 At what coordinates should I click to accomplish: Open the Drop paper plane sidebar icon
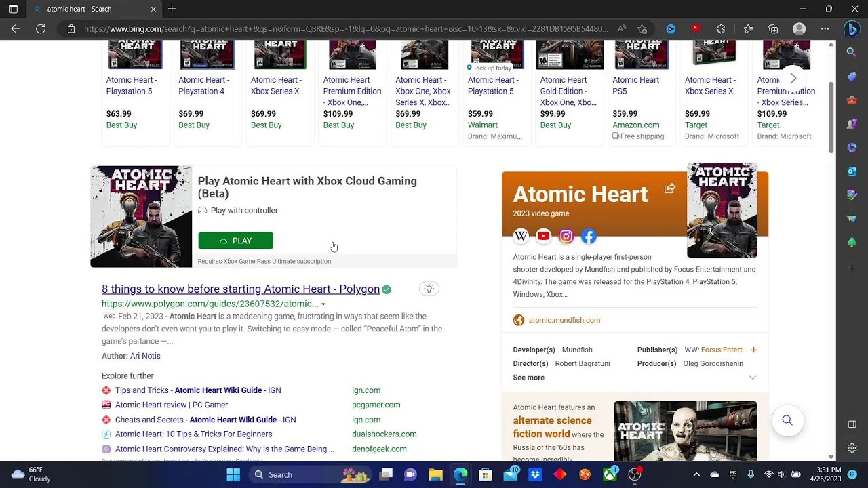coord(852,219)
